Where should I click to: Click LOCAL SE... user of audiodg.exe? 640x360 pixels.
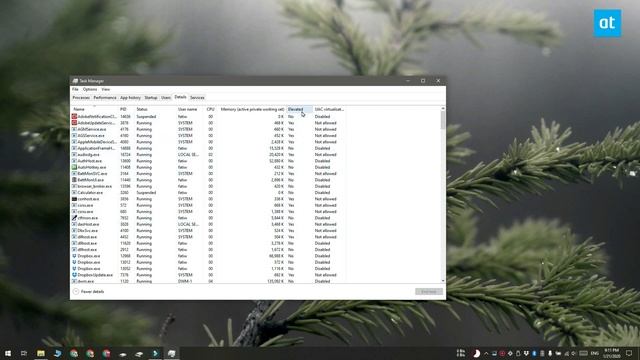pyautogui.click(x=189, y=154)
